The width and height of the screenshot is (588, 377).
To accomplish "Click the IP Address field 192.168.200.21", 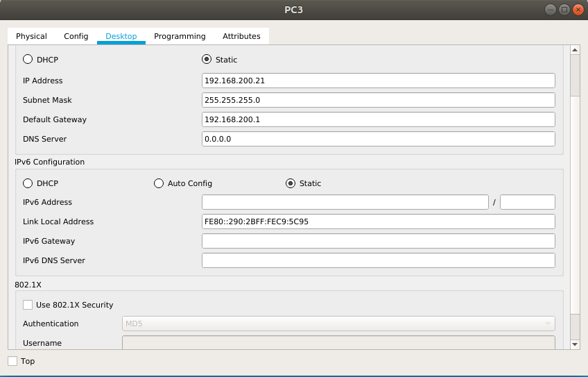I will (379, 81).
